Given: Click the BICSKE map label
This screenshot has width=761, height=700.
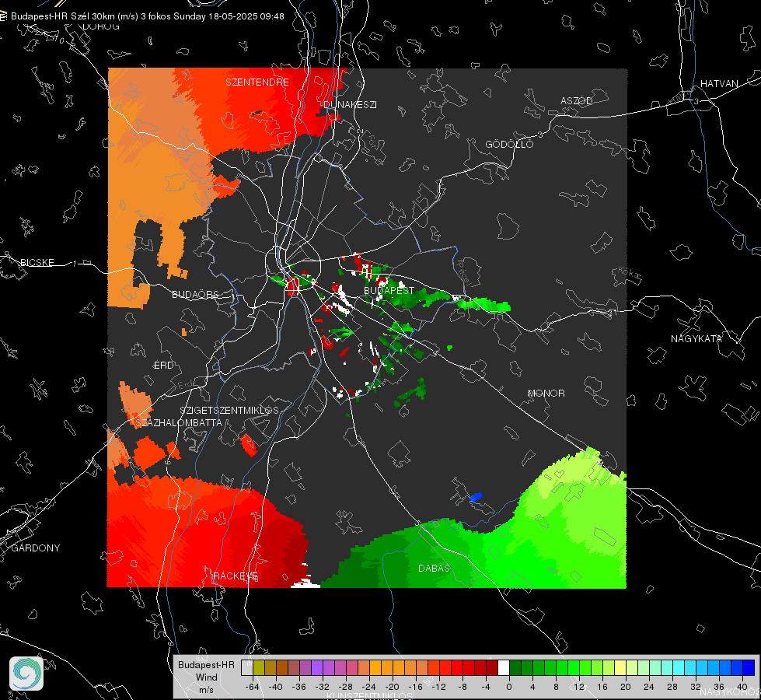Looking at the screenshot, I should [37, 262].
